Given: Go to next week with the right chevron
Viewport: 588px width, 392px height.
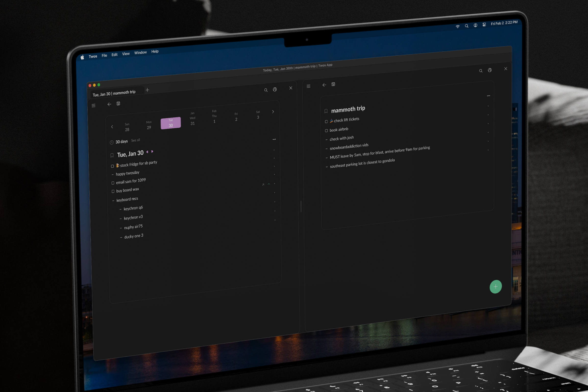Looking at the screenshot, I should point(273,112).
